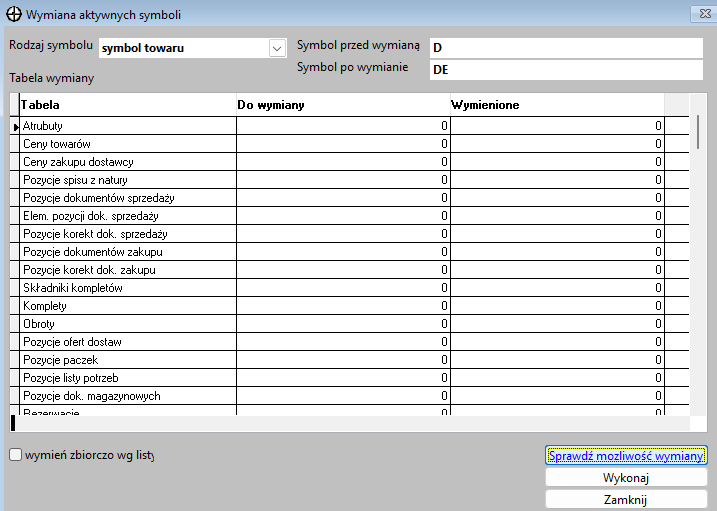Select the 'Składniki kompletów' row
This screenshot has height=511, width=717.
click(127, 288)
